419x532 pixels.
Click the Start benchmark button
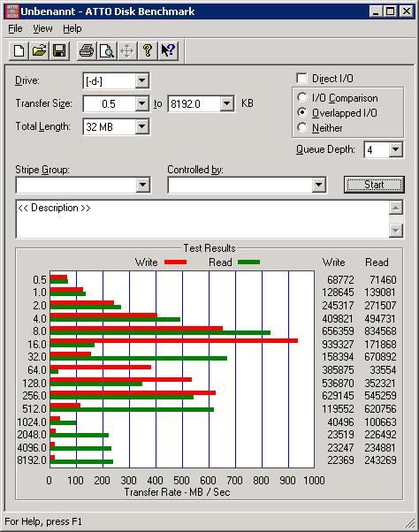tap(374, 185)
